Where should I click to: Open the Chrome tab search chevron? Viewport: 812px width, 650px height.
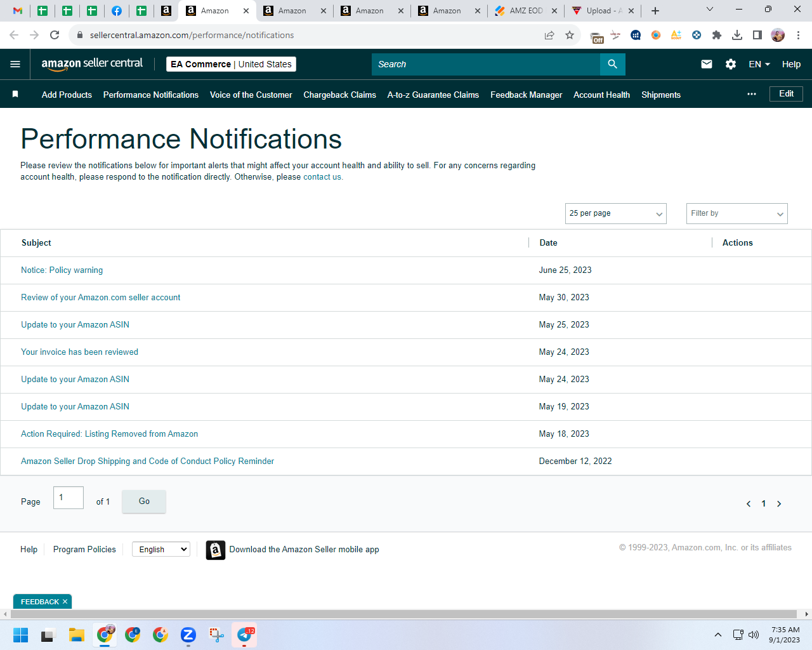coord(710,10)
